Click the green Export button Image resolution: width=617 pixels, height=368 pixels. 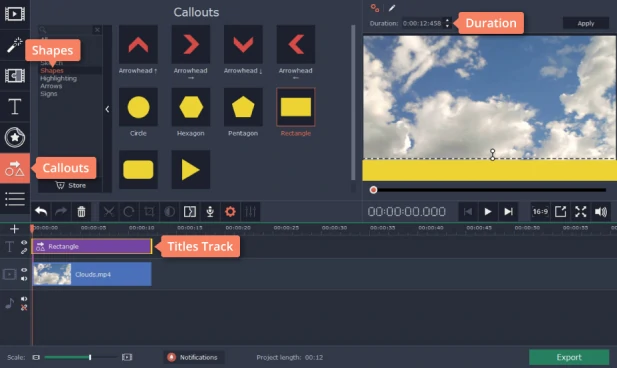click(569, 357)
